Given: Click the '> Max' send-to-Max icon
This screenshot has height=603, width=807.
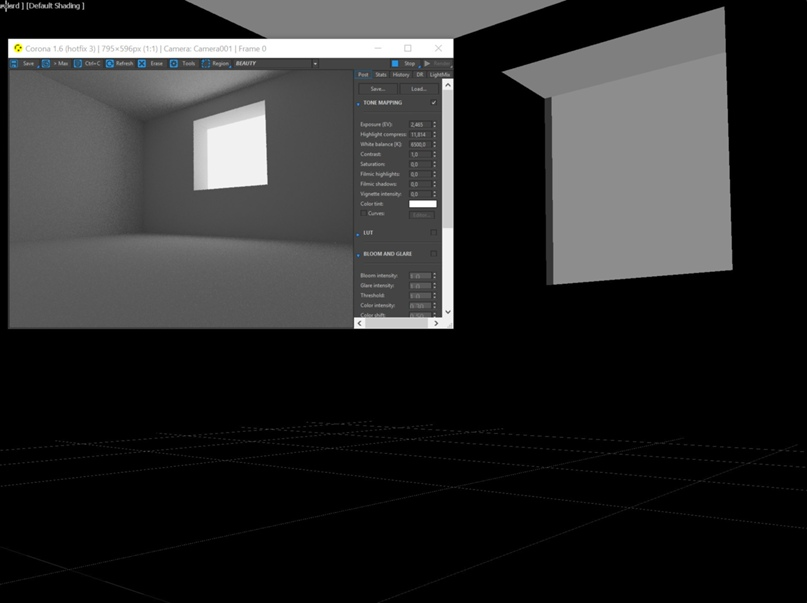Looking at the screenshot, I should coord(46,63).
